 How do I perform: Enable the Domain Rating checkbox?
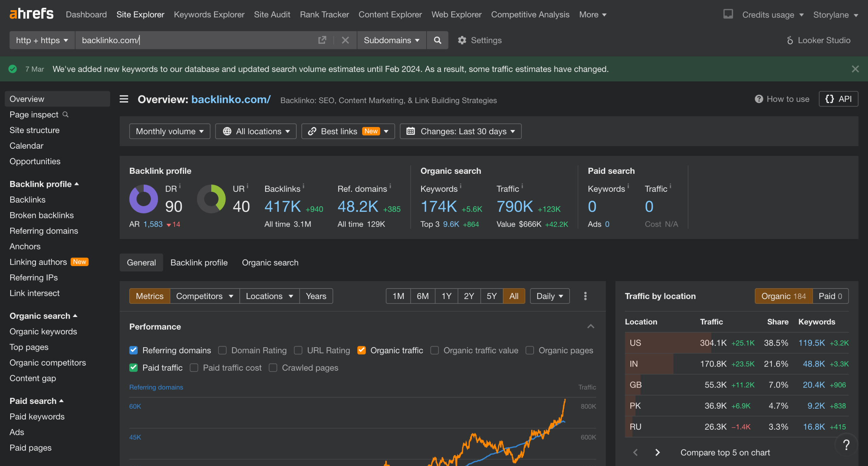pyautogui.click(x=222, y=350)
